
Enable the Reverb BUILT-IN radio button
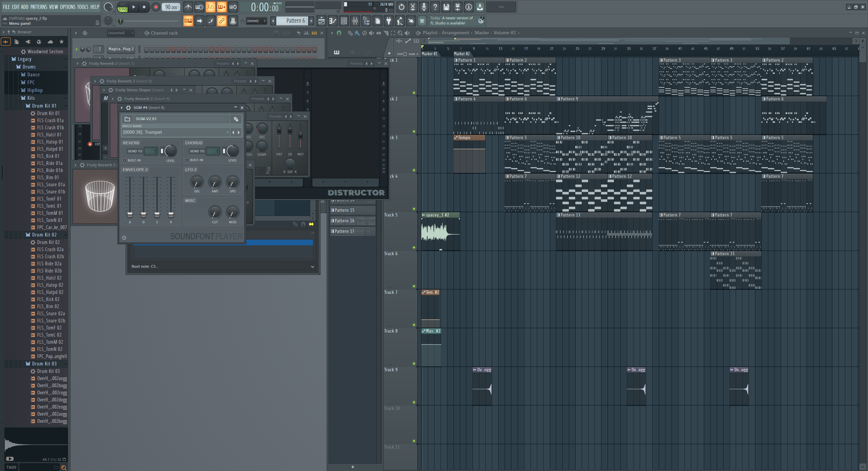tap(124, 160)
